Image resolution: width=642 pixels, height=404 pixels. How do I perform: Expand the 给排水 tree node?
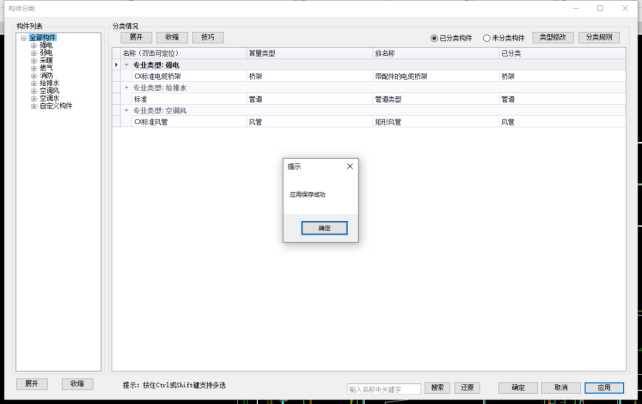coord(33,82)
